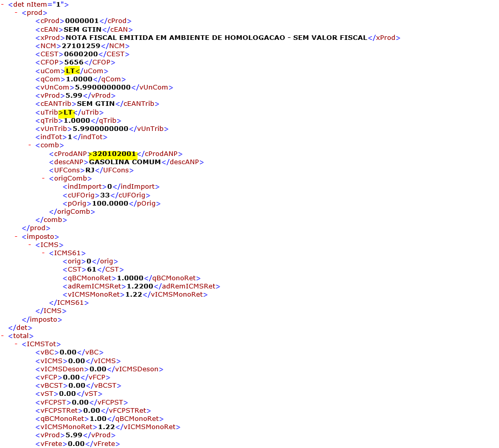Click the CST value 61
499x448 pixels.
(92, 270)
